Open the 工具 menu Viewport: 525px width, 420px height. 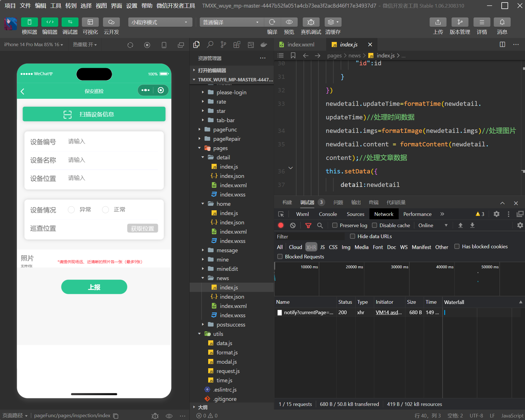click(56, 6)
